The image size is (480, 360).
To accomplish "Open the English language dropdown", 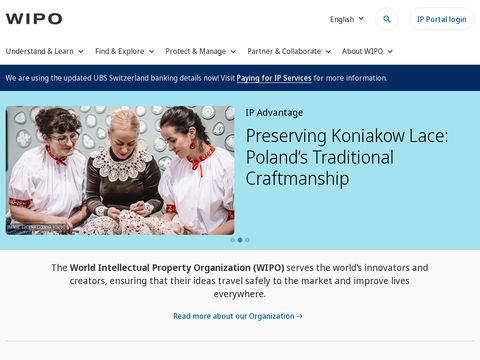I will [347, 19].
